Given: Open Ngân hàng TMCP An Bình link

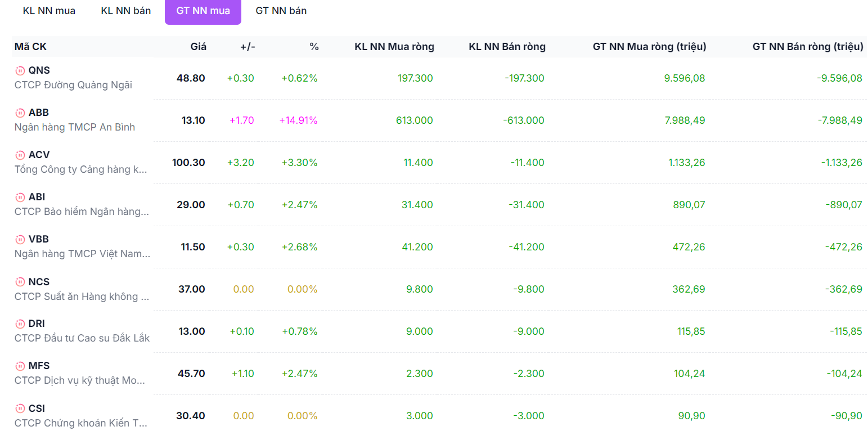Looking at the screenshot, I should (75, 127).
